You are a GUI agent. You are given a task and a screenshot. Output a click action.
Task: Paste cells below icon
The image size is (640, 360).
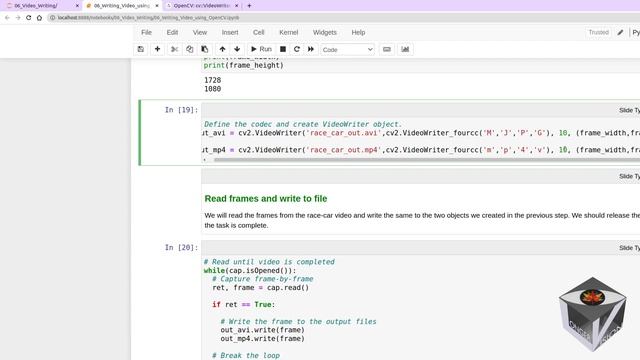(204, 49)
